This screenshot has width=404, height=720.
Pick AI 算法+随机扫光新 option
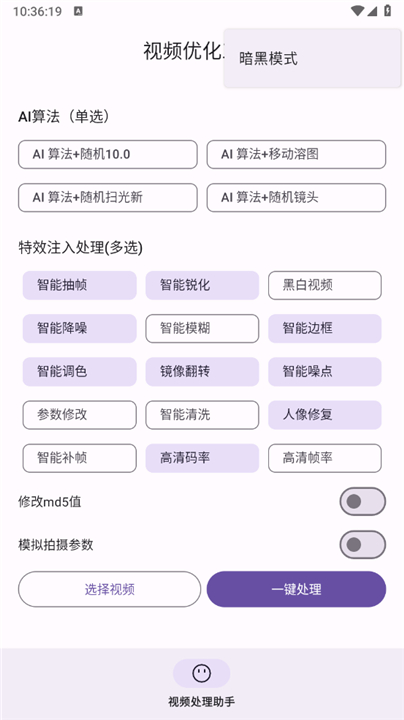click(108, 197)
